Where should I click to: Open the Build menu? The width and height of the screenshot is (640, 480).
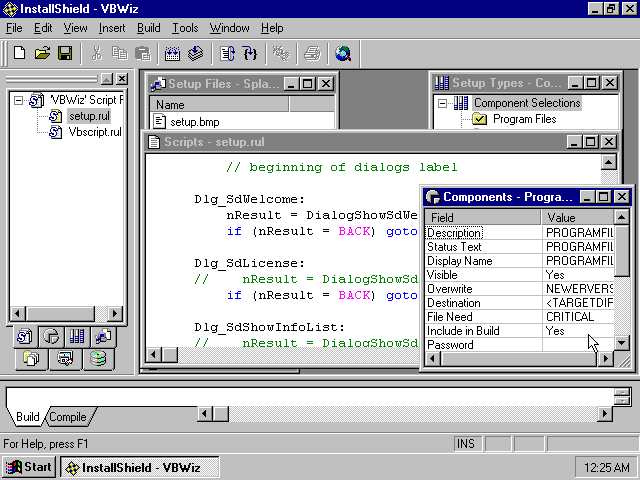[149, 28]
